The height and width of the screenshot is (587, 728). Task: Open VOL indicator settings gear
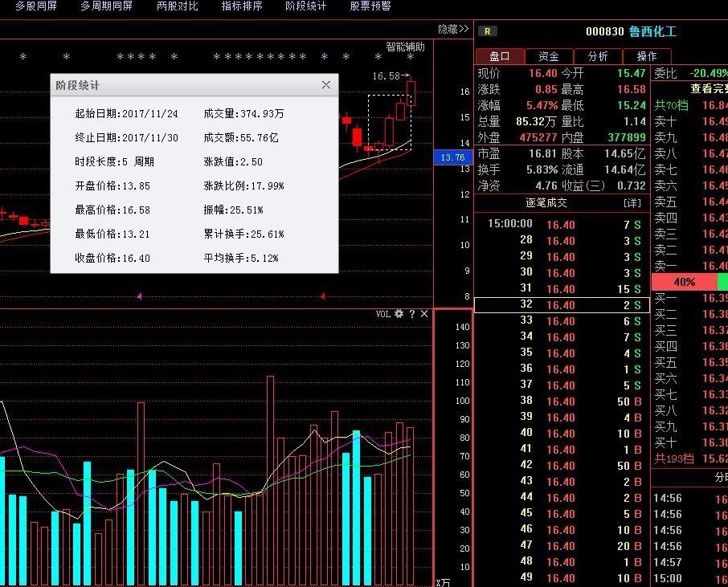(x=399, y=314)
